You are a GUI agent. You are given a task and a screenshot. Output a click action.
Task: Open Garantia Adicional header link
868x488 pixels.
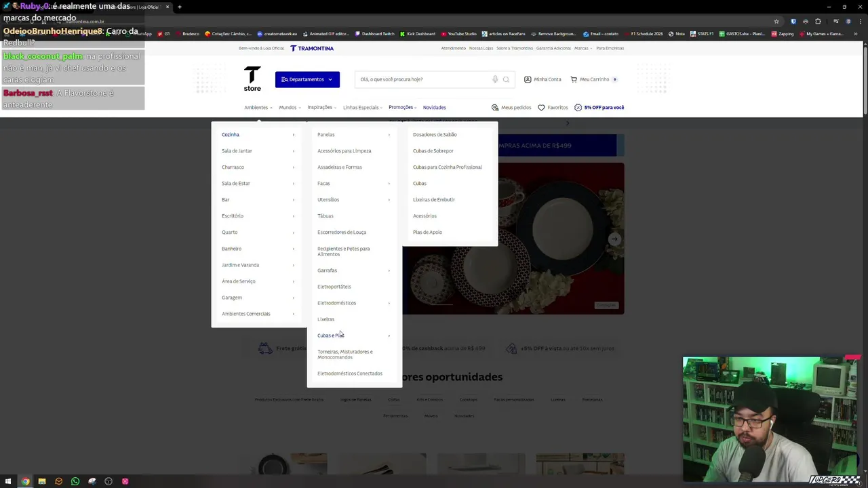(x=553, y=48)
